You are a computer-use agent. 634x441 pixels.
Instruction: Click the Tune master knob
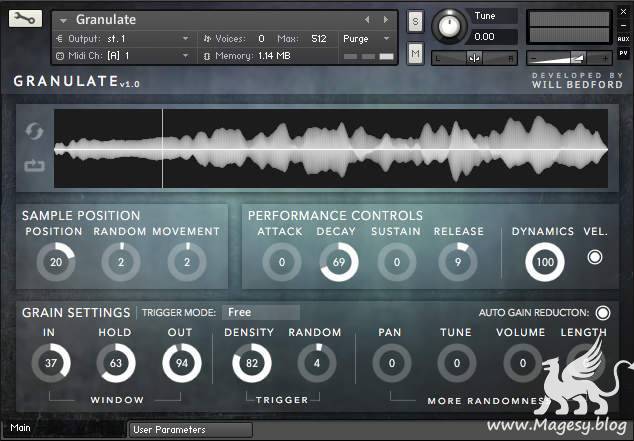click(449, 26)
